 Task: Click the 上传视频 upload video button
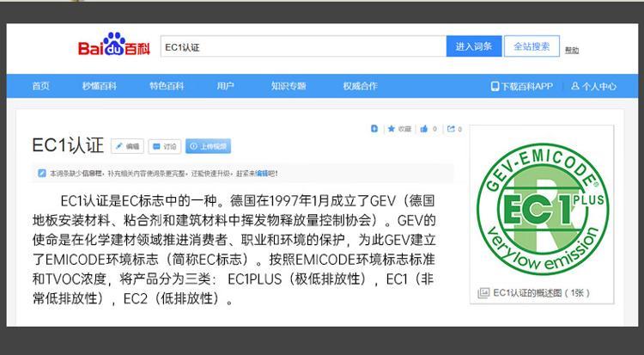[209, 146]
